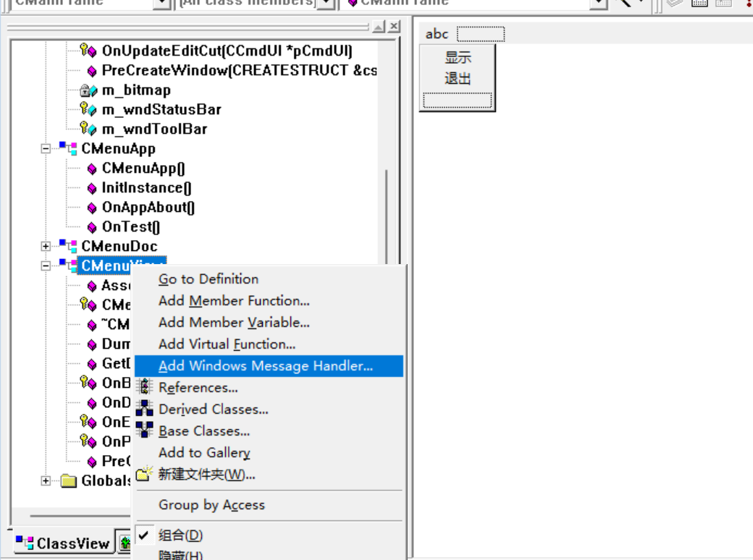Click the CMenuApp() constructor icon
This screenshot has width=753, height=560.
[x=92, y=169]
